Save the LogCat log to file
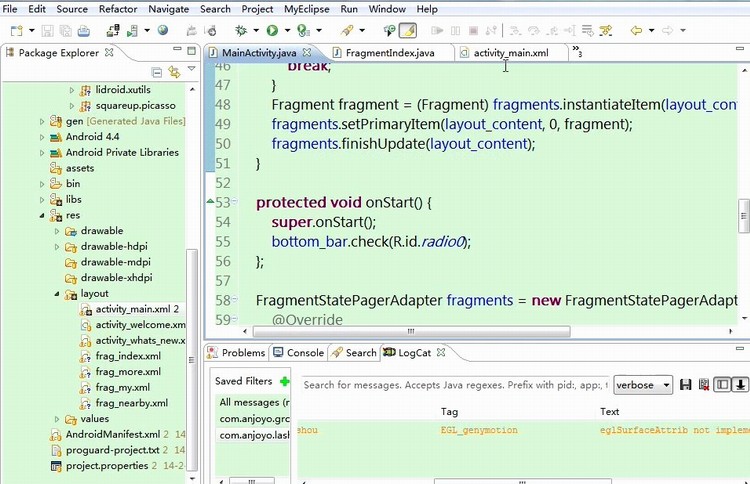This screenshot has height=484, width=750. click(685, 385)
